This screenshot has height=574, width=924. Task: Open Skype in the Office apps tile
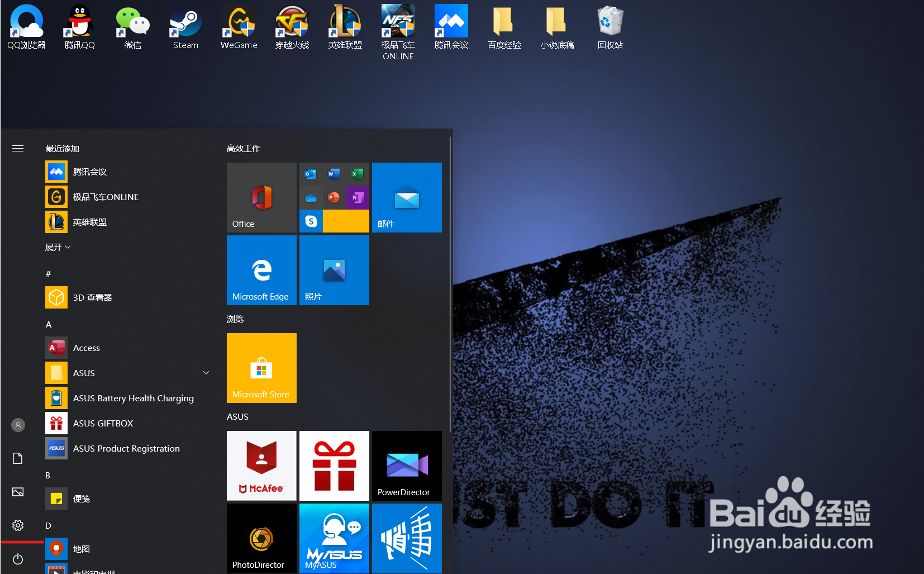[311, 221]
